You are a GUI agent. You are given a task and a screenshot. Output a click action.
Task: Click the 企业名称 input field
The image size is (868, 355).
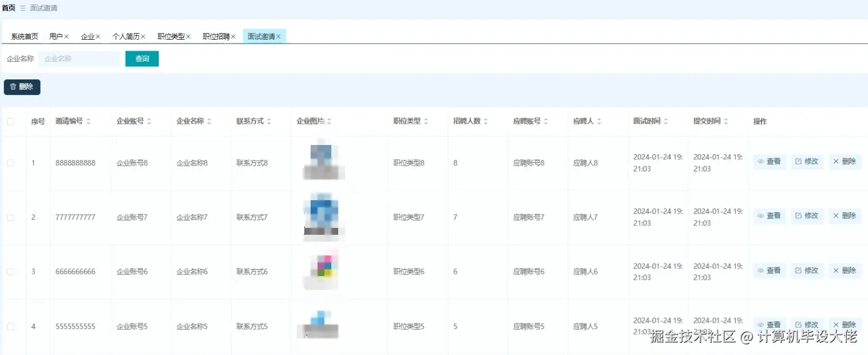pos(79,58)
